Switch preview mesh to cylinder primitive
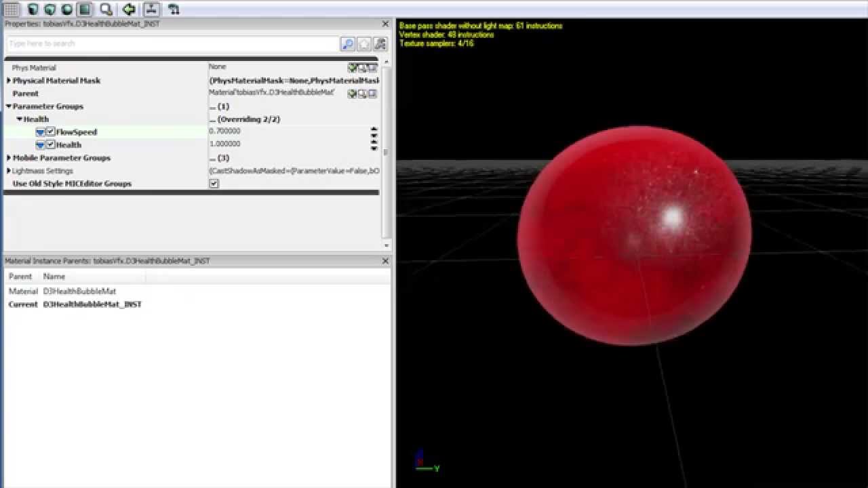The width and height of the screenshot is (868, 488). (33, 9)
